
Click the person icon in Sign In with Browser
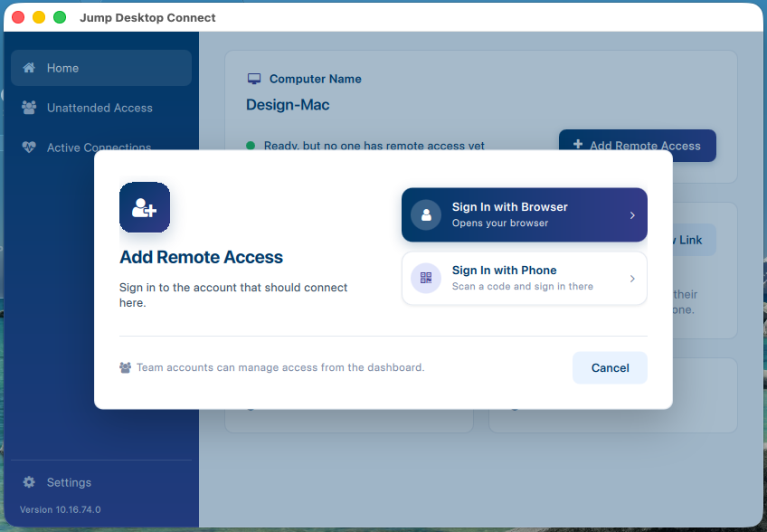tap(426, 214)
